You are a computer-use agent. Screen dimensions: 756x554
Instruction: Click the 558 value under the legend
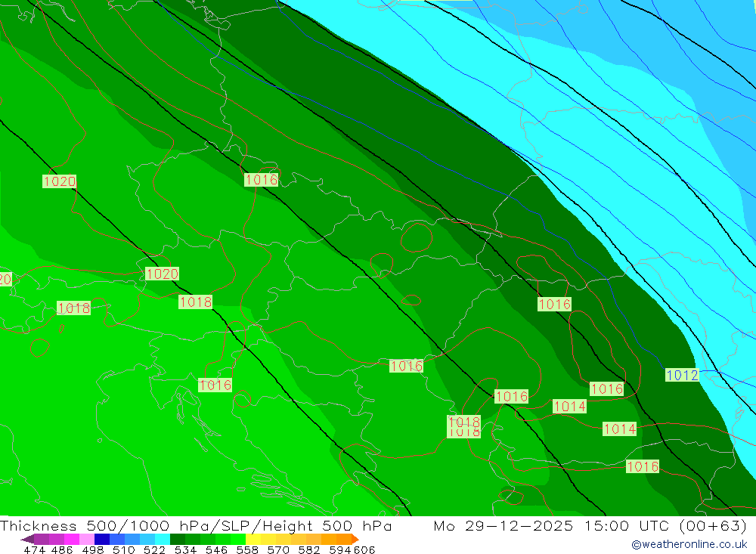(247, 549)
